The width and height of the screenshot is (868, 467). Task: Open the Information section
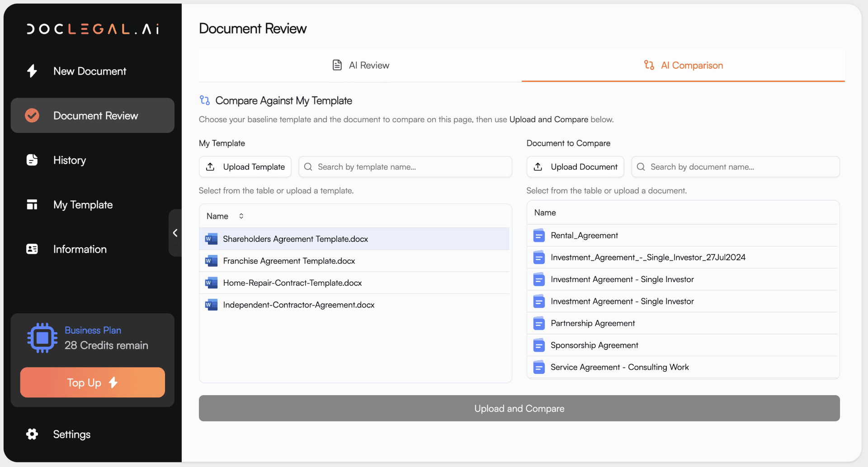tap(93, 249)
